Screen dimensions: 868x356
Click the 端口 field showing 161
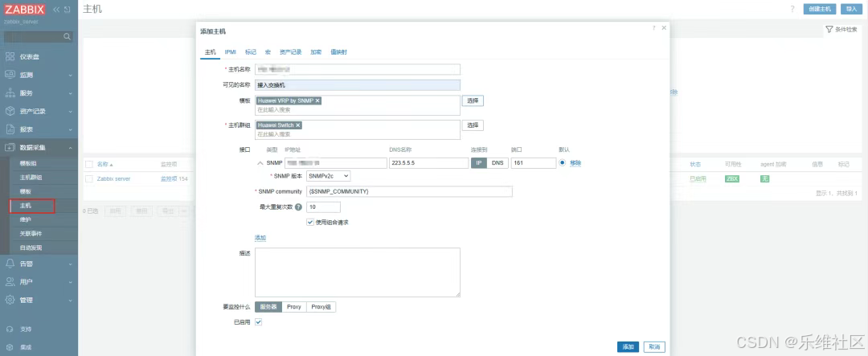pos(534,163)
